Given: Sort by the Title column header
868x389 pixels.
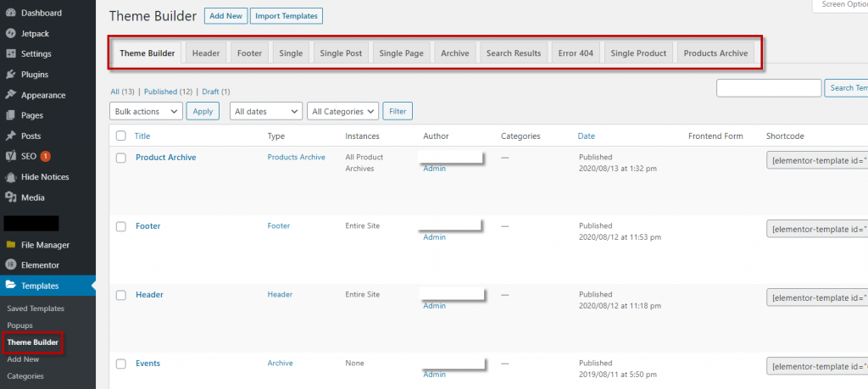Looking at the screenshot, I should [142, 136].
